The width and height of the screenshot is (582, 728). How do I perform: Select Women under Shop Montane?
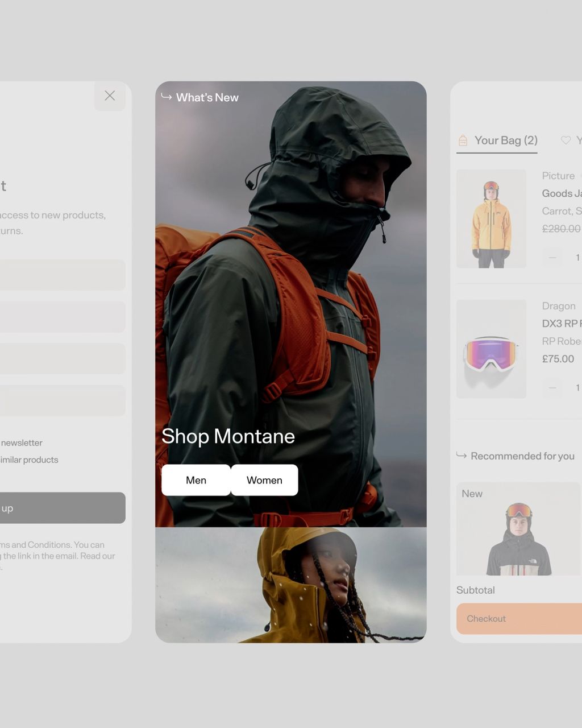tap(264, 480)
